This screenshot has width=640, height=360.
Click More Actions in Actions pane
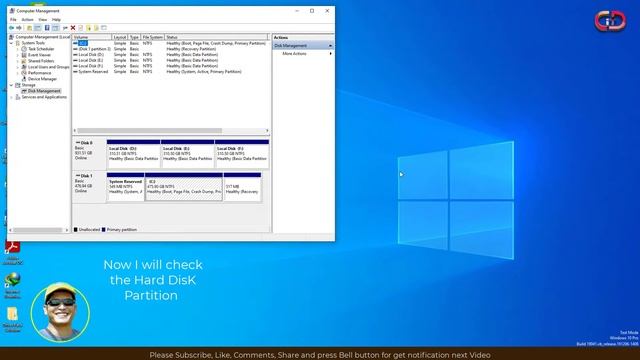pos(294,53)
